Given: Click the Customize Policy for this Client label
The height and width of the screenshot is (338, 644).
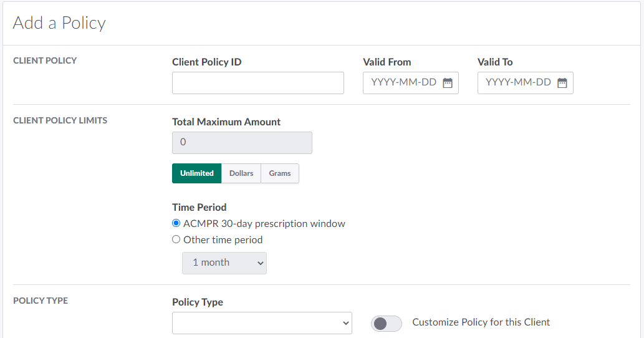Looking at the screenshot, I should [481, 322].
